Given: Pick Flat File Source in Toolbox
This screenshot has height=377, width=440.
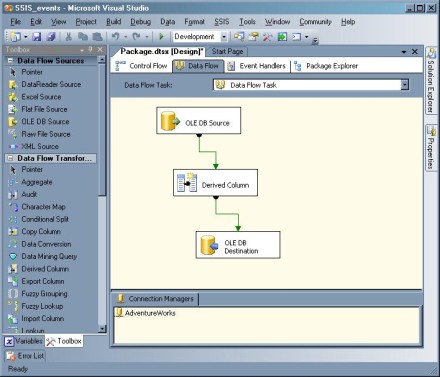Looking at the screenshot, I should click(x=44, y=109).
